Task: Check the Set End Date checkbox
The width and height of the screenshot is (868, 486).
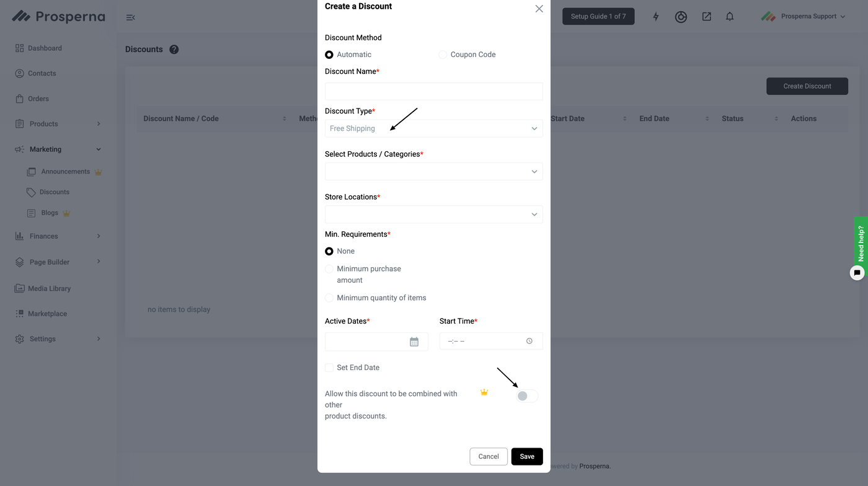Action: tap(329, 368)
